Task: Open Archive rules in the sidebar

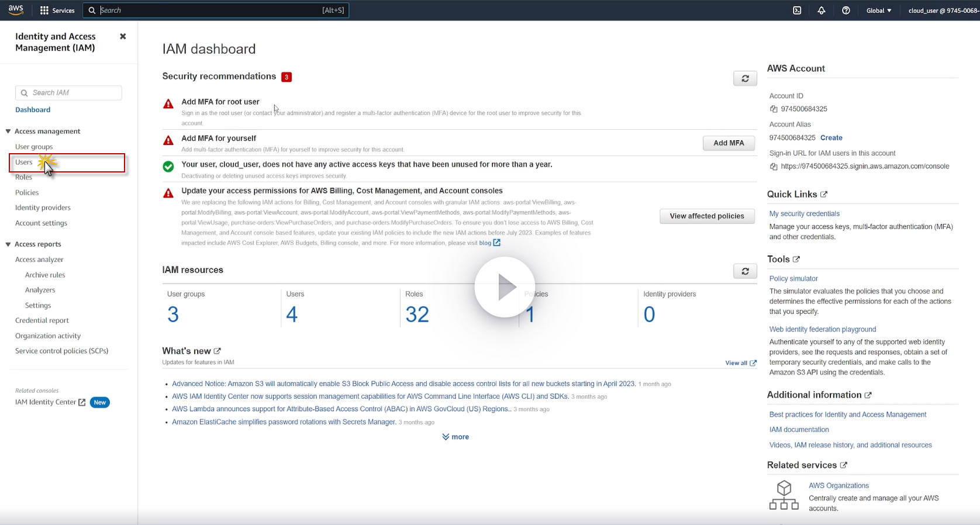Action: pos(45,275)
